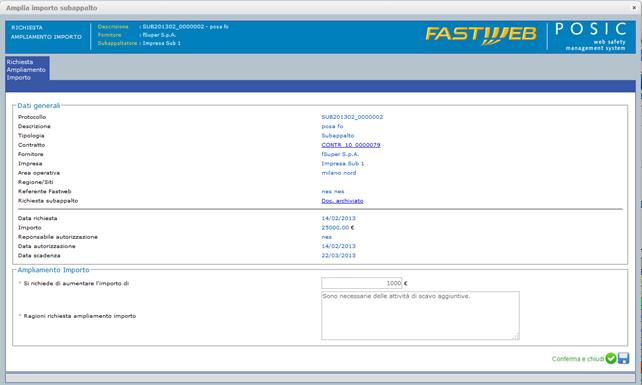Click the Data richiesta value 14/02/2013
The image size is (642, 385).
[339, 218]
